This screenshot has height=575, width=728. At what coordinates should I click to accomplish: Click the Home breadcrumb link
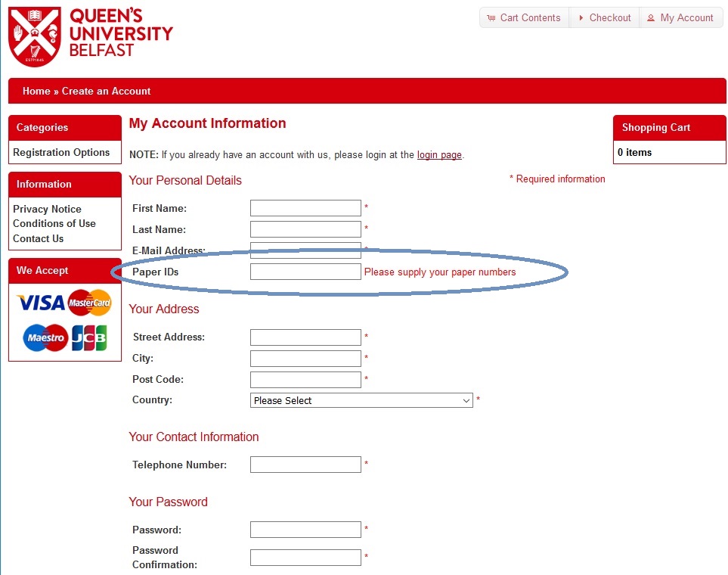(36, 91)
